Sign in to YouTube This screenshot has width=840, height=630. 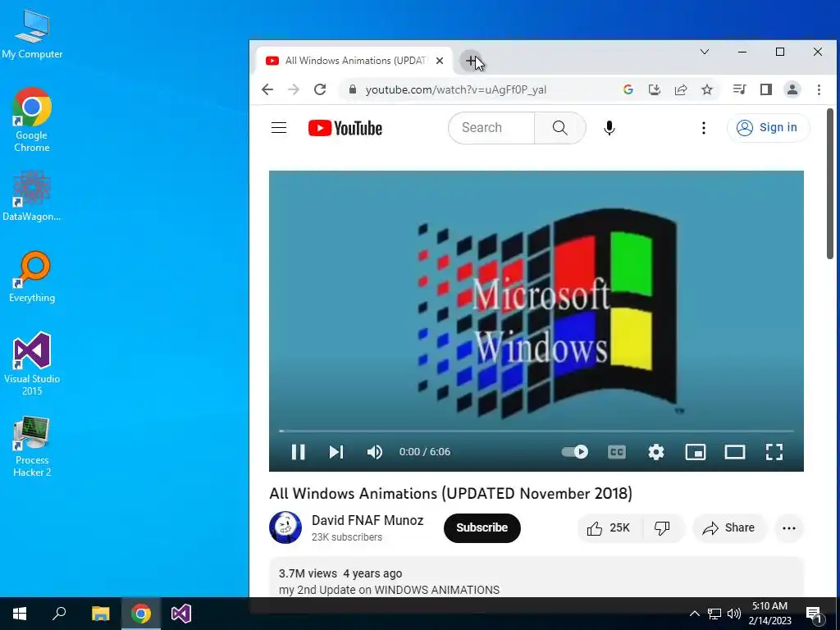(x=768, y=127)
